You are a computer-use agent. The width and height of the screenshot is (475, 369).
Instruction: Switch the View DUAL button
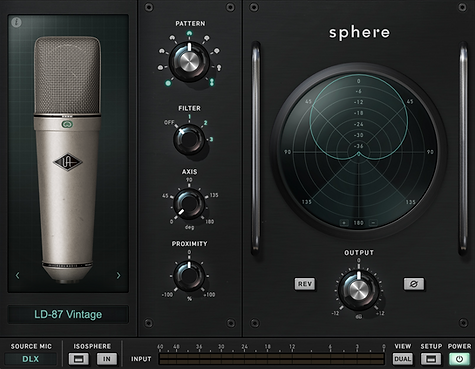click(x=402, y=359)
